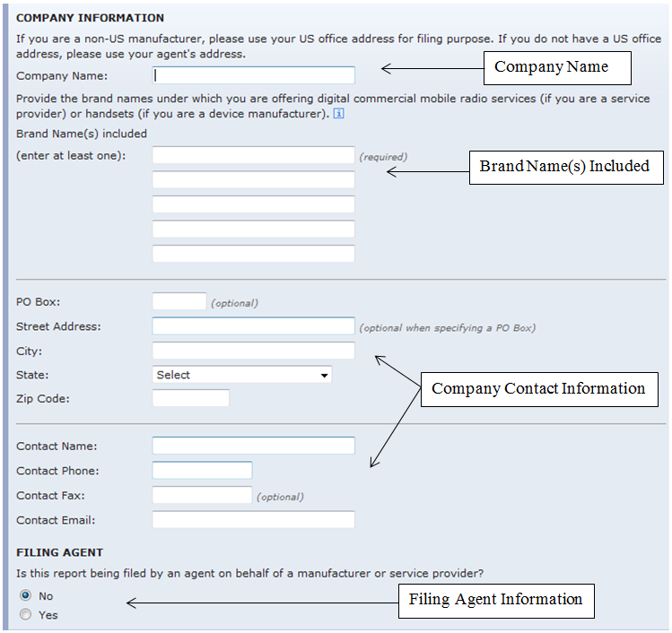Click the Contact Fax input field
This screenshot has width=672, height=633.
point(203,495)
